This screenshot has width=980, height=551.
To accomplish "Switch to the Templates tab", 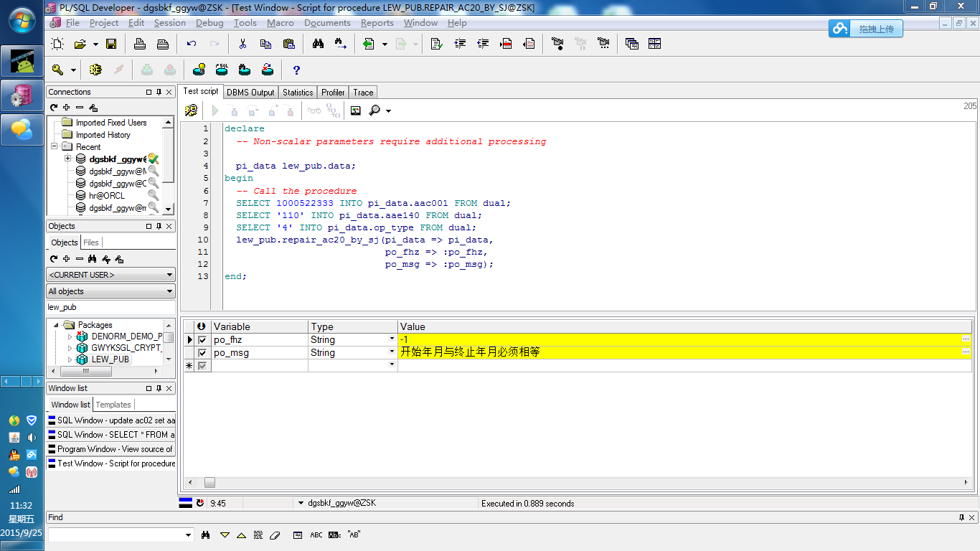I will click(x=113, y=405).
